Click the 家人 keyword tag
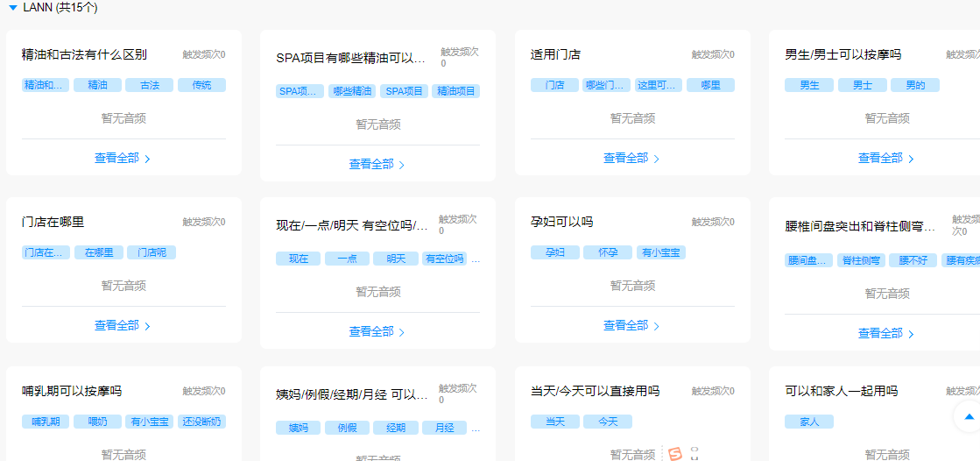This screenshot has width=980, height=461. [x=809, y=422]
